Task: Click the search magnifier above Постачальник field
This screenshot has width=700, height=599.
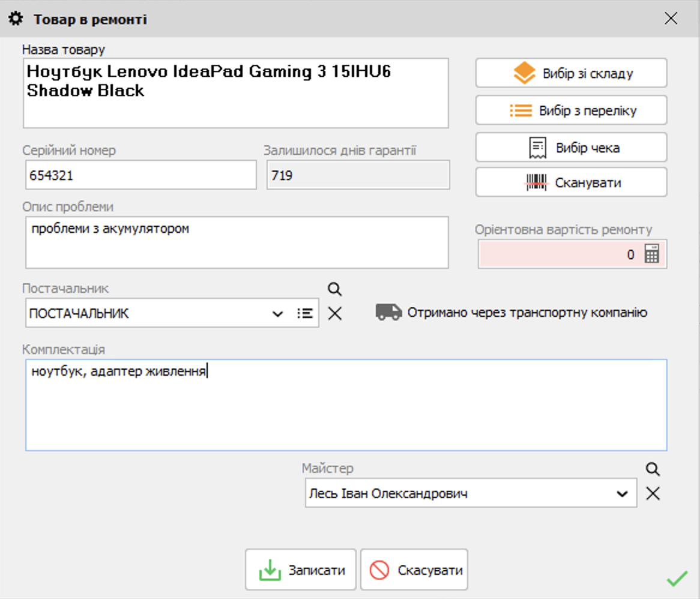Action: (x=335, y=289)
